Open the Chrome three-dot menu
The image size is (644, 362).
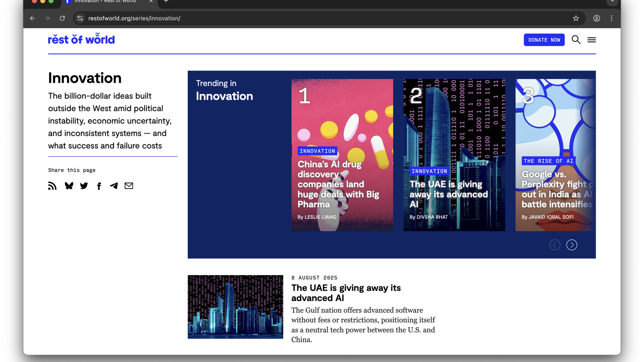tap(611, 18)
